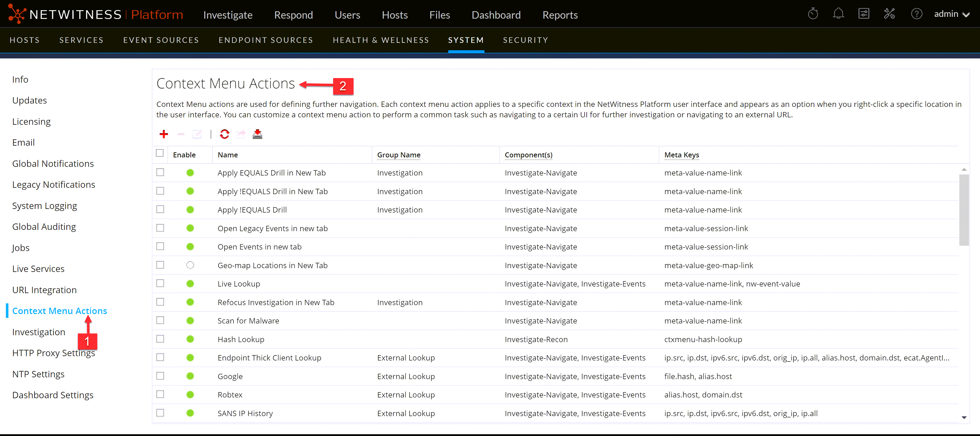Screen dimensions: 980x436
Task: Sort by Group Name column header
Action: coord(398,155)
